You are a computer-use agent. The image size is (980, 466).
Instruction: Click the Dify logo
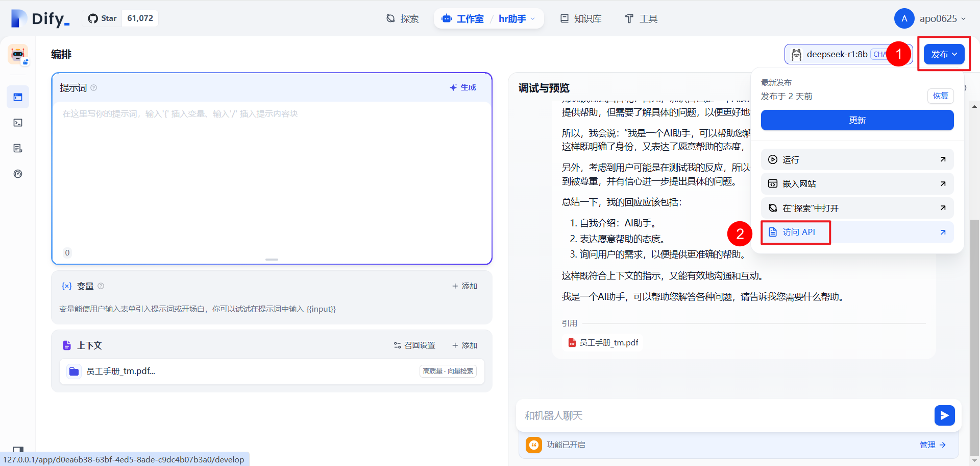pyautogui.click(x=40, y=18)
